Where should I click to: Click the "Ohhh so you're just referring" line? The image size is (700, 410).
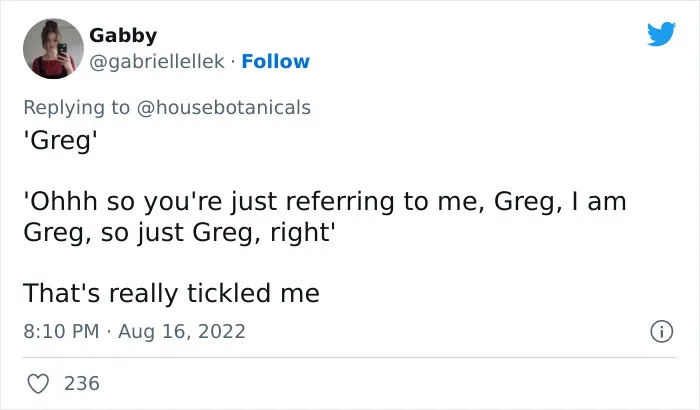click(325, 202)
